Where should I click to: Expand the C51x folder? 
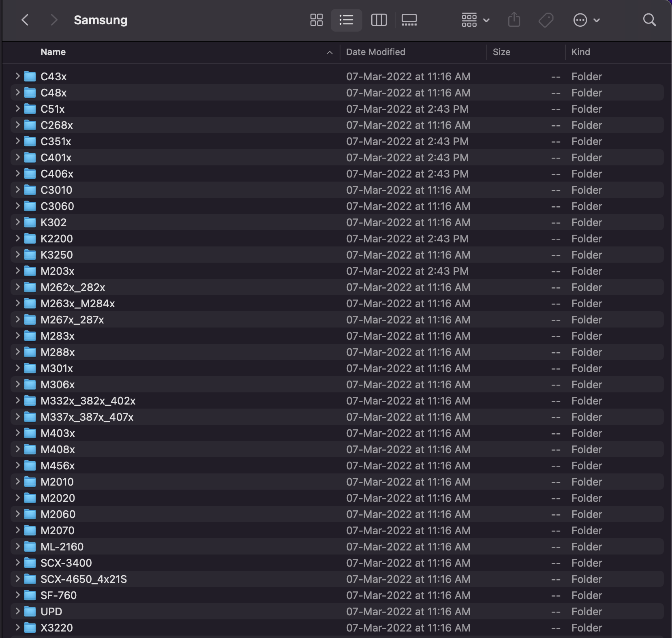17,109
